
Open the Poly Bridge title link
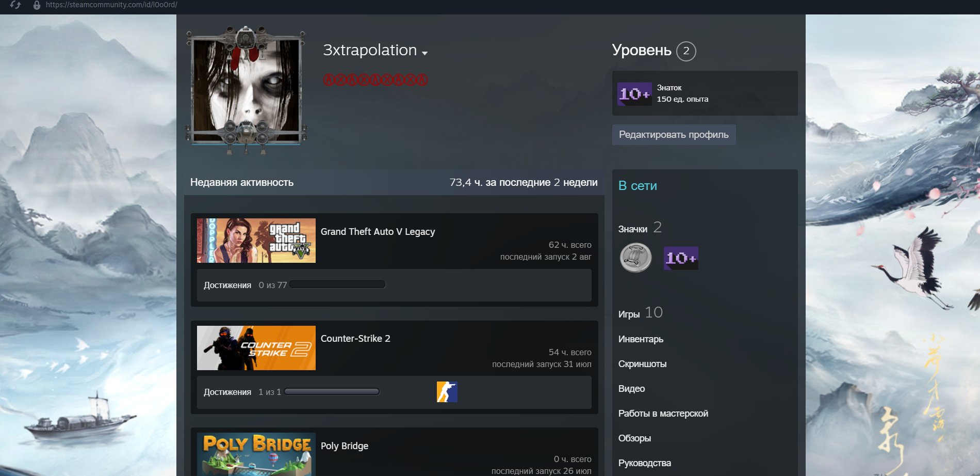tap(345, 446)
